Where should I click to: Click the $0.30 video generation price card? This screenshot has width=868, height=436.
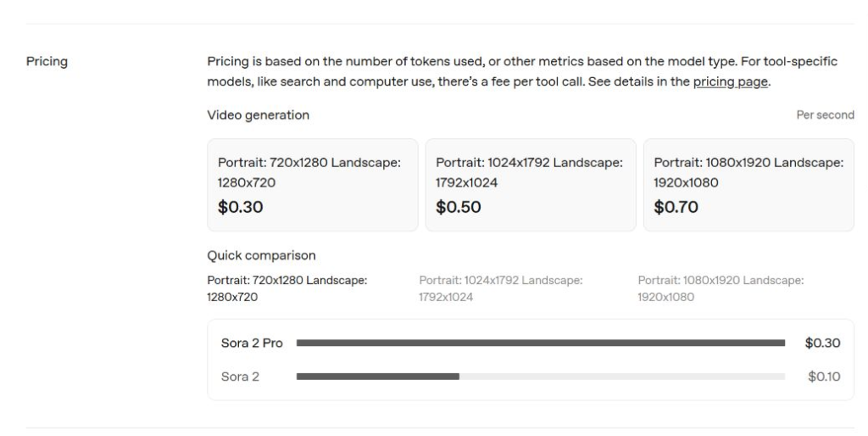pyautogui.click(x=313, y=185)
